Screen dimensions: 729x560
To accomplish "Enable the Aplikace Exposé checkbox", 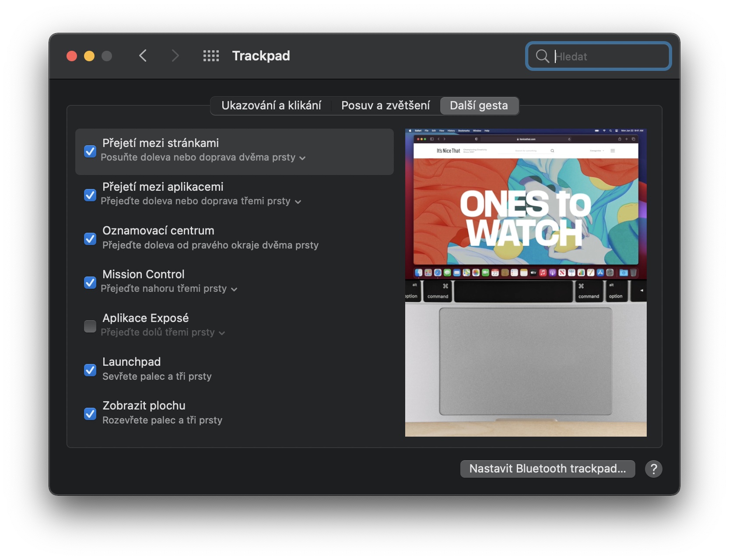I will pos(90,326).
